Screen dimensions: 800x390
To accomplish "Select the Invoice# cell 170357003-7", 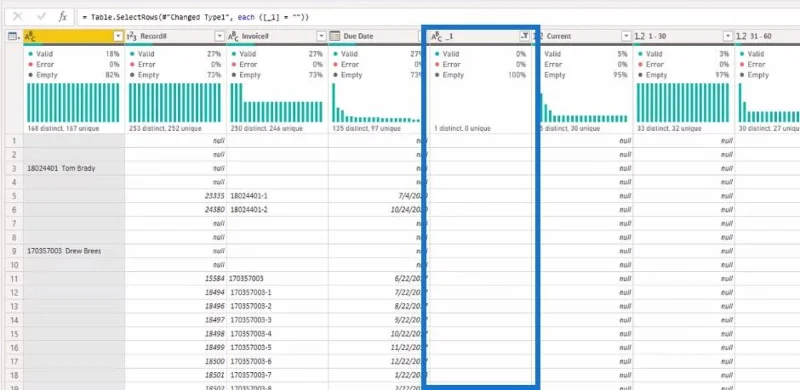I will pyautogui.click(x=277, y=375).
